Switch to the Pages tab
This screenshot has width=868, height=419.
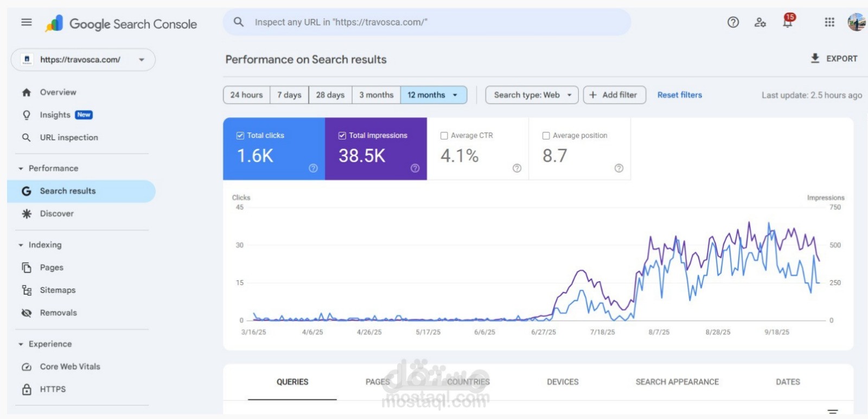click(378, 382)
